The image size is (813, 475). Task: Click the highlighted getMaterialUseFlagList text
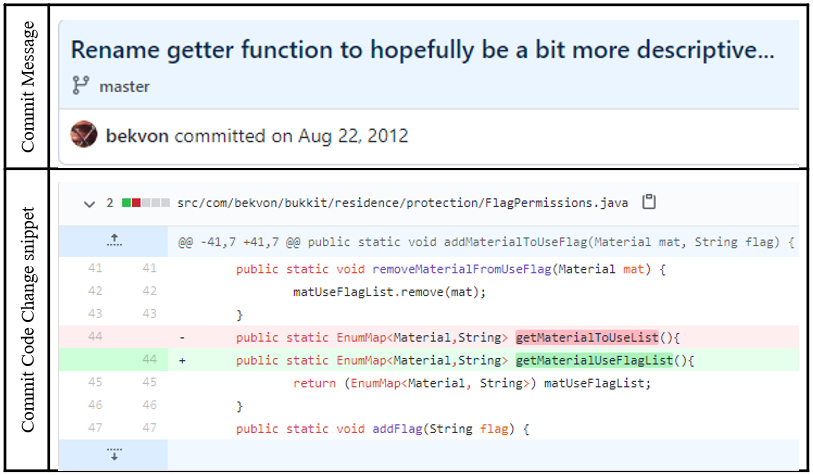click(x=594, y=360)
